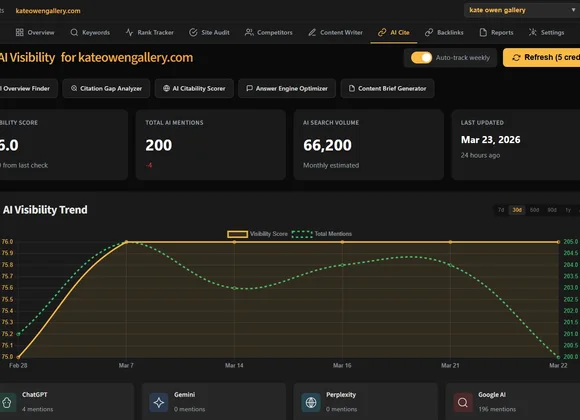Click the kateowengallery.com site link
Screen dimensions: 580x420
(48, 11)
